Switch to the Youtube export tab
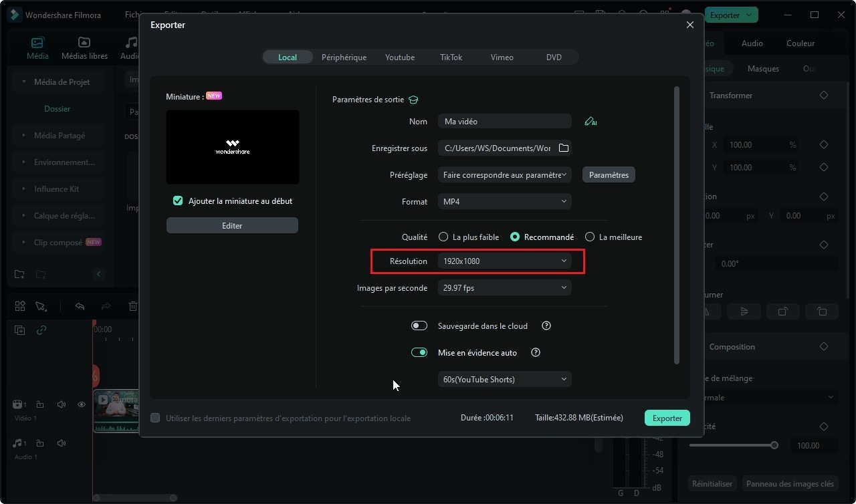This screenshot has width=856, height=504. pyautogui.click(x=400, y=57)
